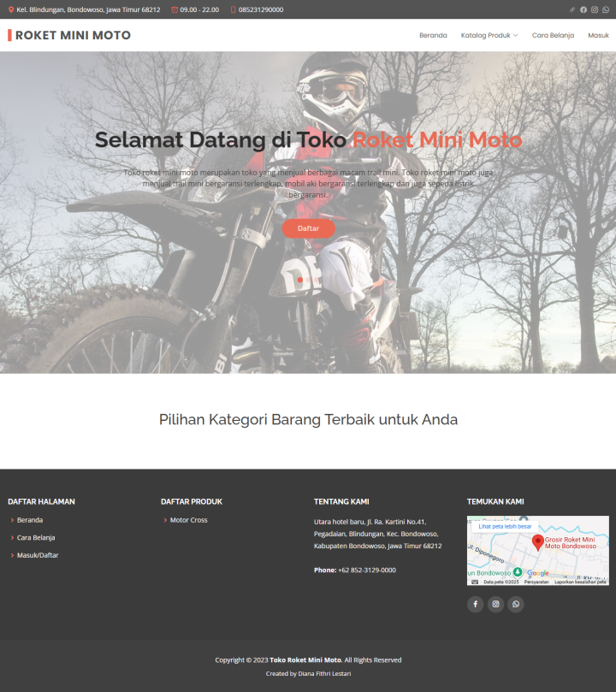Viewport: 616px width, 692px height.
Task: Click the Grosir Roket Mini Moto map label
Action: (x=570, y=543)
